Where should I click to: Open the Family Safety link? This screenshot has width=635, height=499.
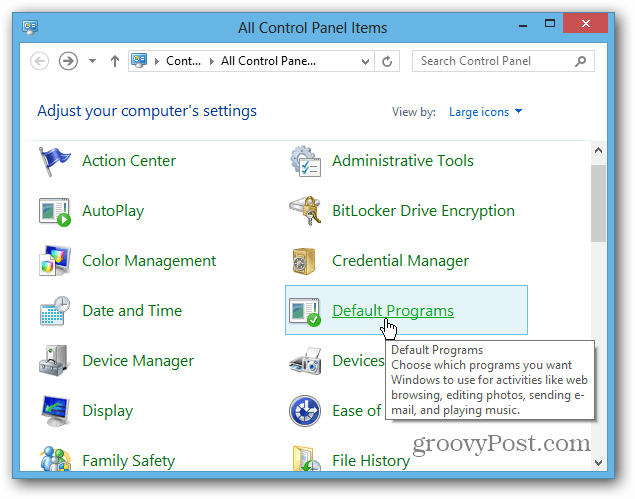(x=128, y=461)
